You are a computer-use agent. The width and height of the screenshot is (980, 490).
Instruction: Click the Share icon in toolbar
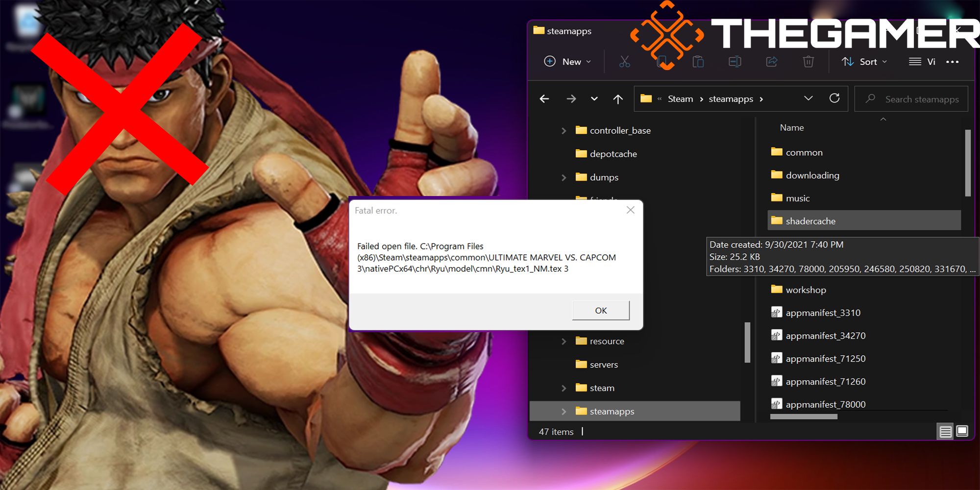(x=772, y=62)
